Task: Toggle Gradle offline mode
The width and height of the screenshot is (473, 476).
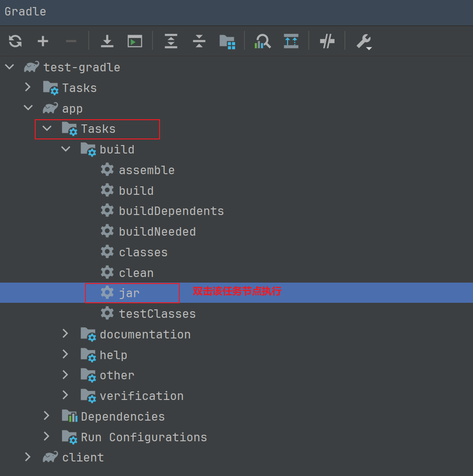Action: (x=291, y=41)
